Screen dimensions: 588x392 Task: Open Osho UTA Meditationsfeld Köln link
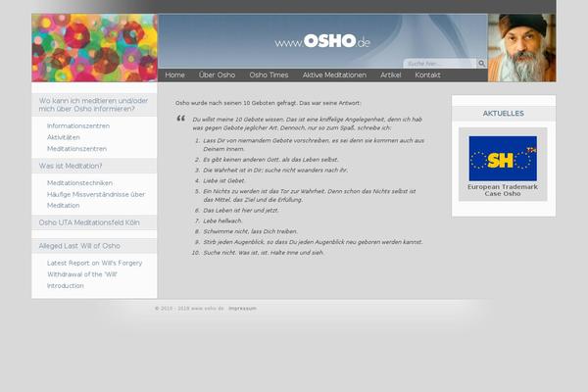[x=89, y=222]
